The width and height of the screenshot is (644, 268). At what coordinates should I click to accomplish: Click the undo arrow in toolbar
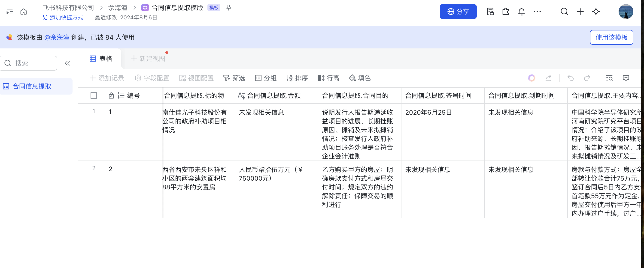click(571, 78)
